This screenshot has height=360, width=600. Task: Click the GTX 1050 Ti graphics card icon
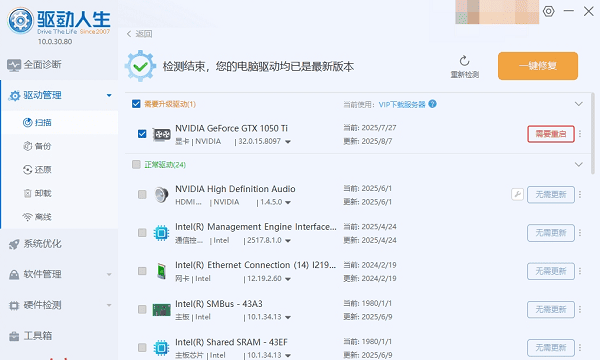[161, 134]
